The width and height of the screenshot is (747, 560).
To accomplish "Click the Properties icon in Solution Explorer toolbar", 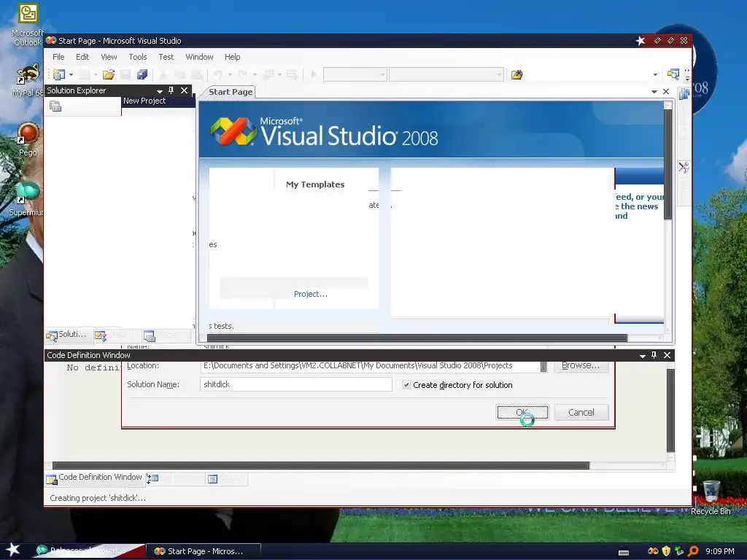I will (x=55, y=106).
